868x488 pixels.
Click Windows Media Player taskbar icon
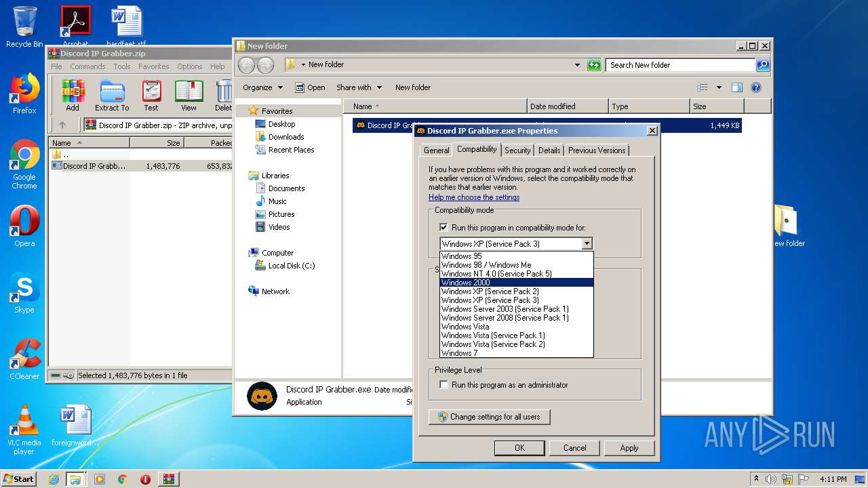(x=100, y=479)
